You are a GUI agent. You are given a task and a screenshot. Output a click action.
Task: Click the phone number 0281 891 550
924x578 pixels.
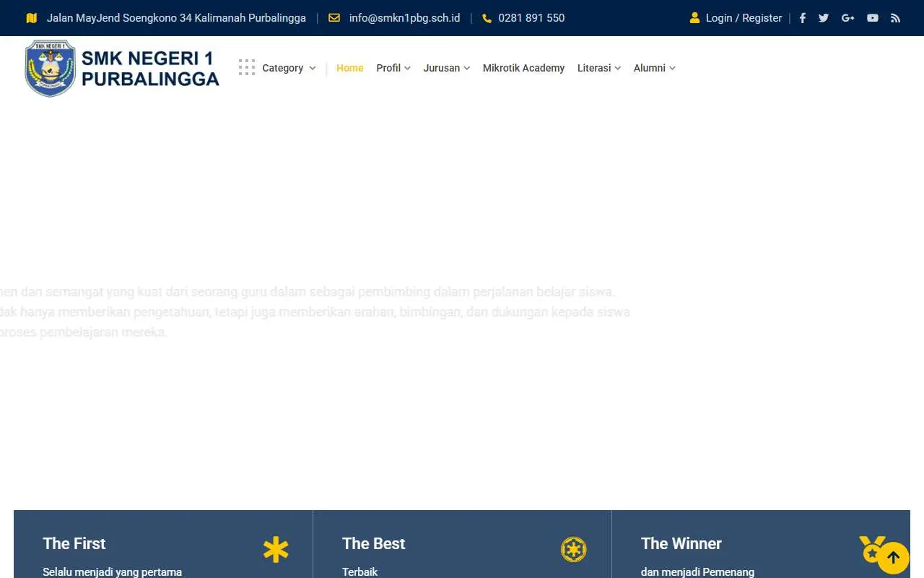[531, 18]
